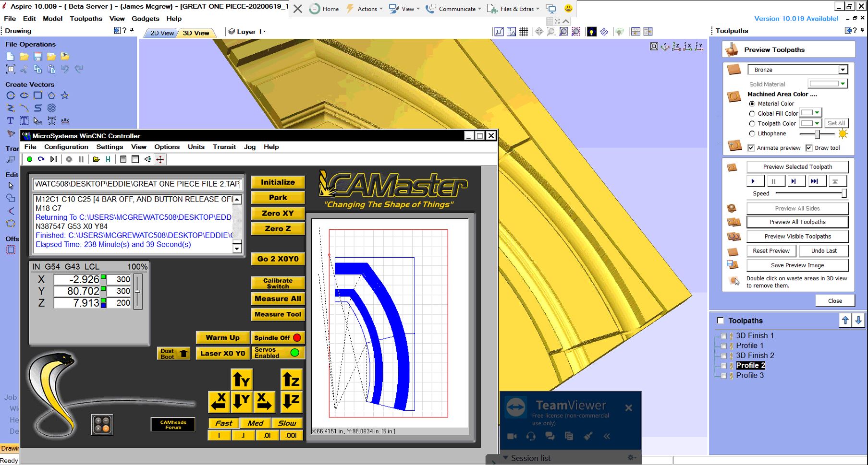868x465 pixels.
Task: Open Layer 1 dropdown
Action: [247, 32]
